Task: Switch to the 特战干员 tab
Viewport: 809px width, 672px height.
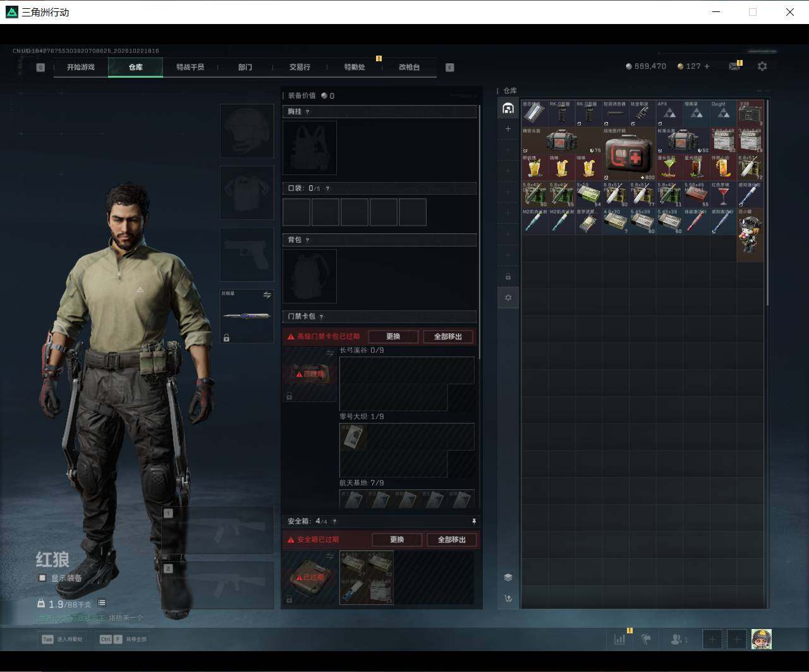Action: pos(190,67)
